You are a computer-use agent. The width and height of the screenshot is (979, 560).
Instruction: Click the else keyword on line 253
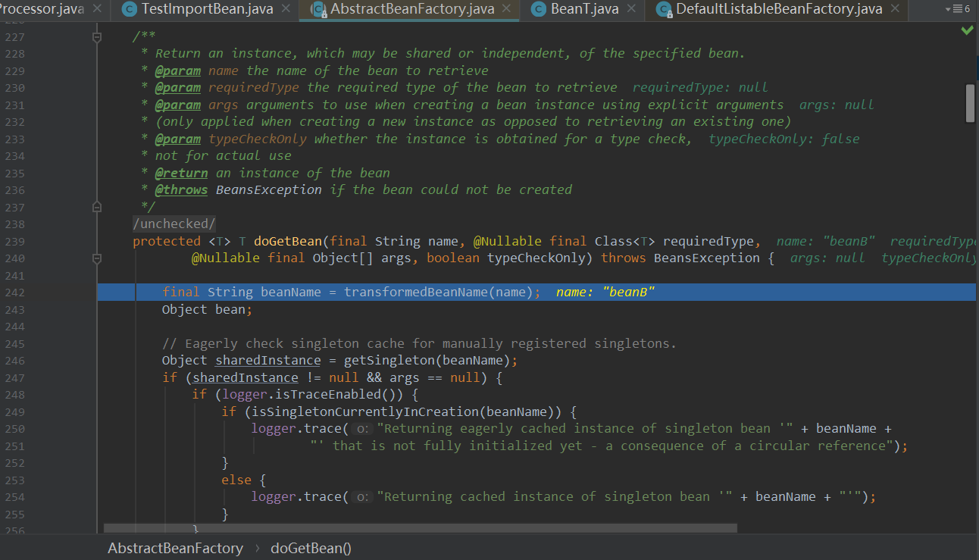[236, 480]
